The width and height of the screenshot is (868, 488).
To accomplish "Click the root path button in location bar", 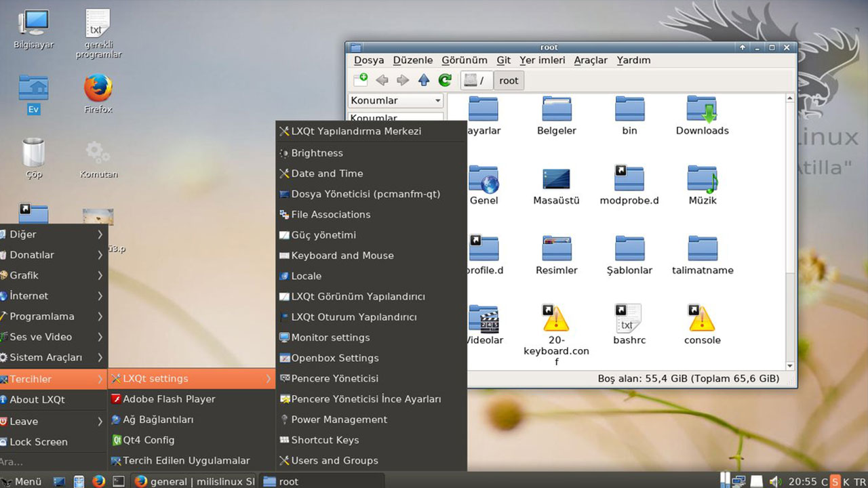I will [x=509, y=80].
